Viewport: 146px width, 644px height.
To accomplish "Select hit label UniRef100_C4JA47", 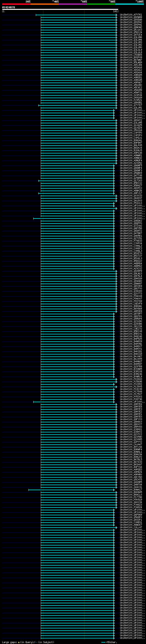I will click(131, 444).
